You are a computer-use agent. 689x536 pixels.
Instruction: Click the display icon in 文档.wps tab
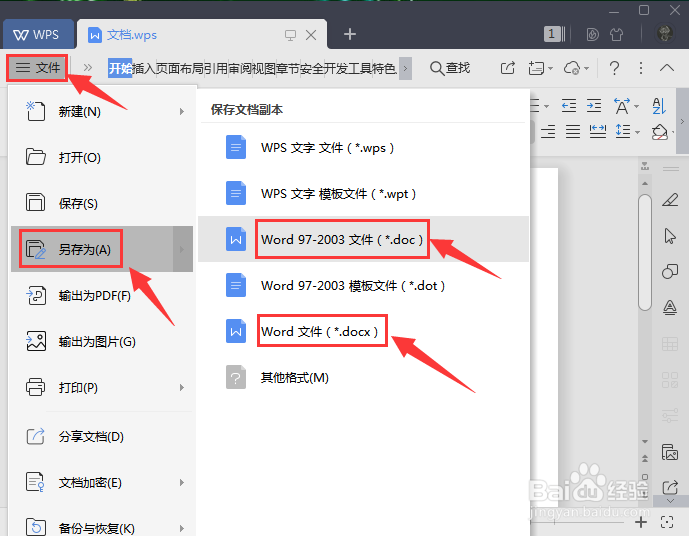290,35
